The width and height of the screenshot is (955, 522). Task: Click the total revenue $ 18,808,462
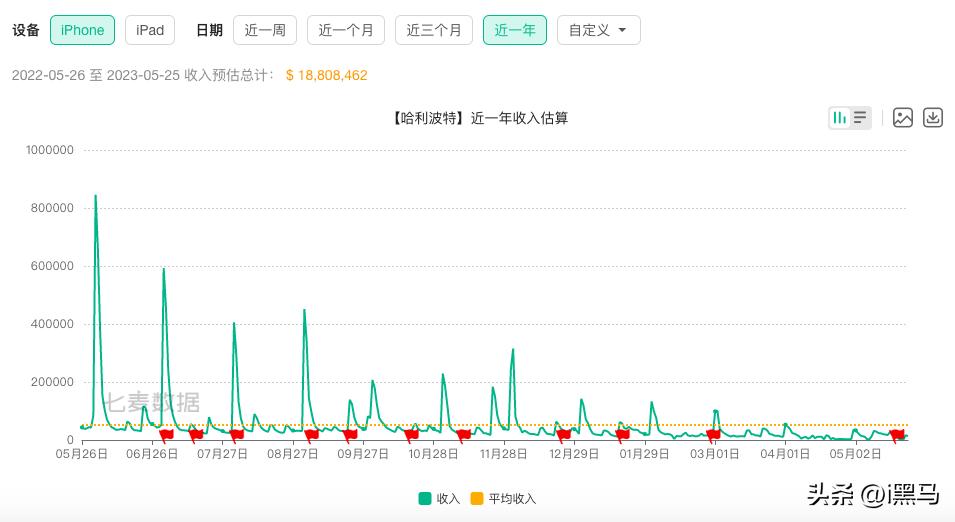coord(326,76)
